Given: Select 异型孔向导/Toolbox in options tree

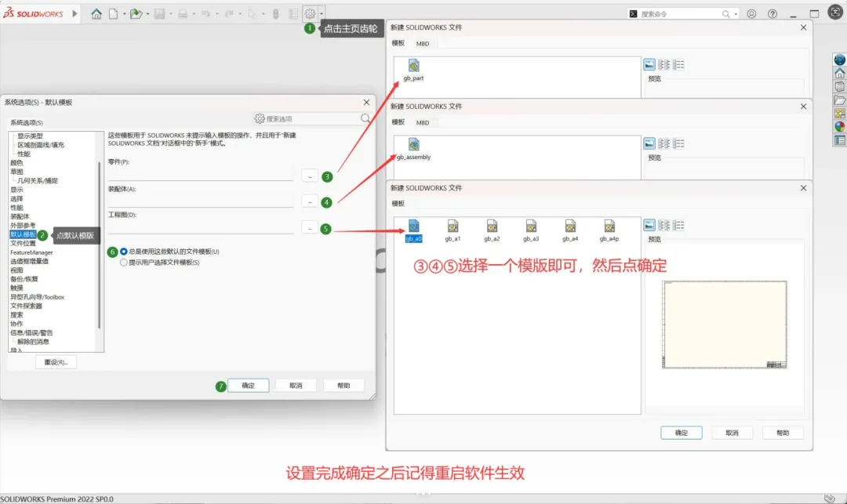Looking at the screenshot, I should coord(37,297).
